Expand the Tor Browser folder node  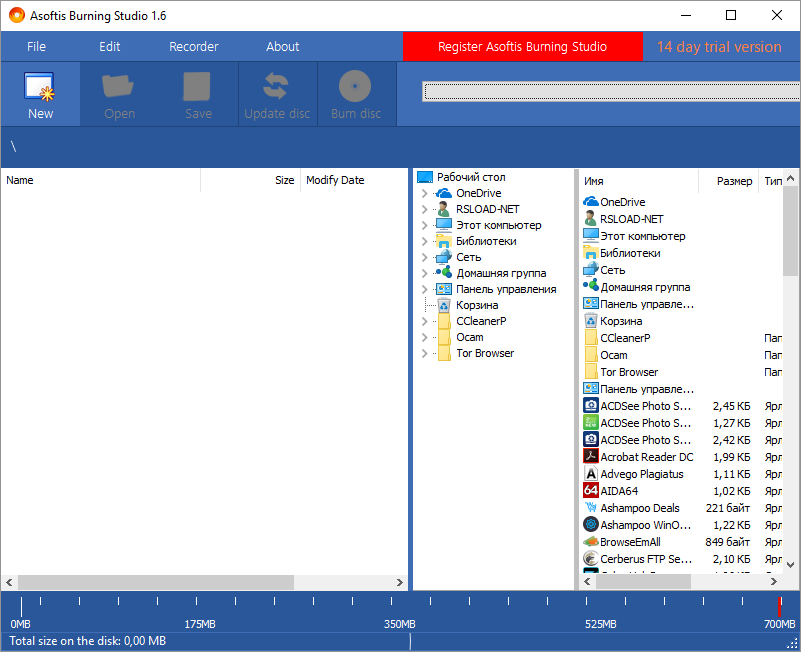coord(425,353)
